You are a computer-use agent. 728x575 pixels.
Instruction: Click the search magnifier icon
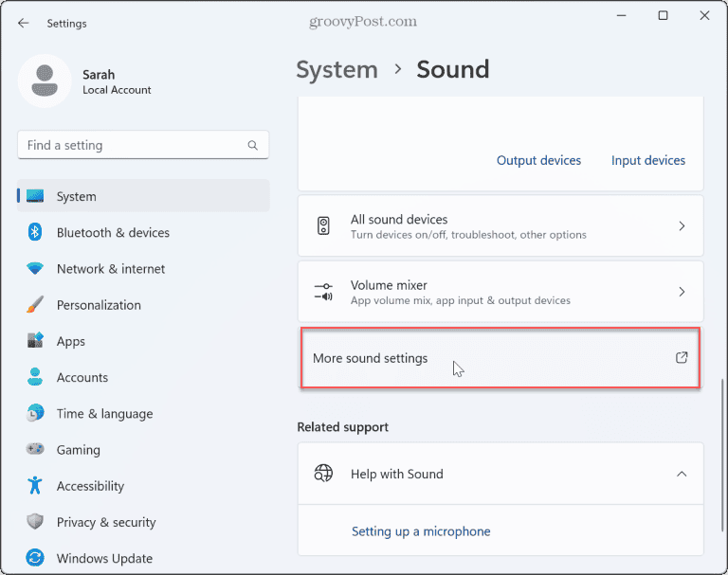pyautogui.click(x=253, y=146)
